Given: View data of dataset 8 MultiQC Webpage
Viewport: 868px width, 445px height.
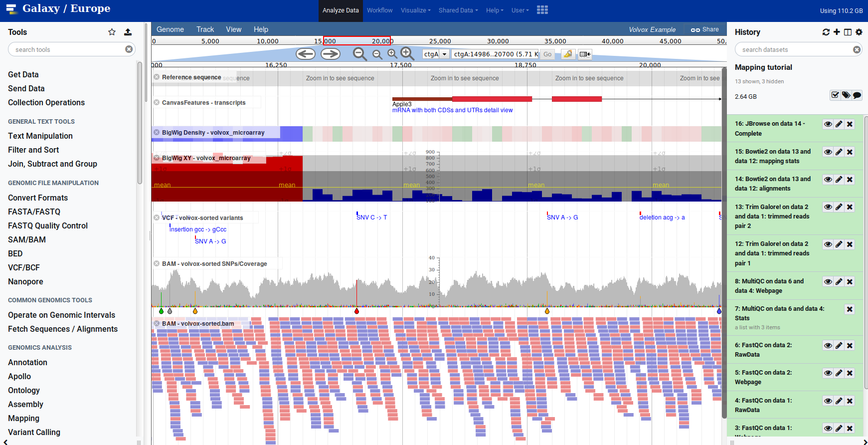Looking at the screenshot, I should tap(828, 282).
